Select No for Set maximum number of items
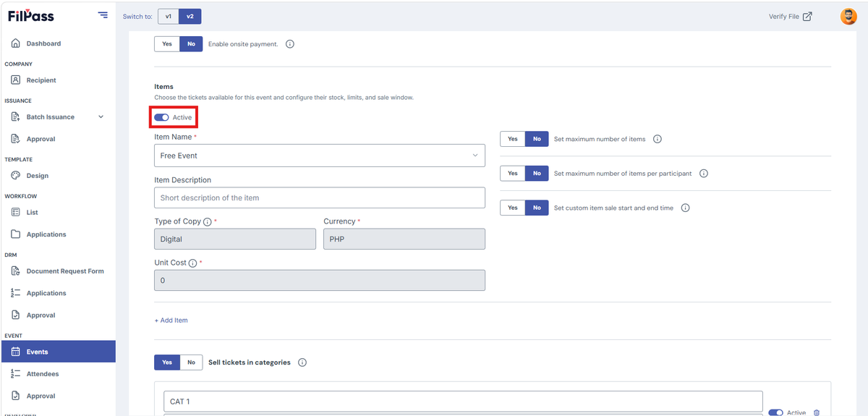This screenshot has width=868, height=416. click(537, 139)
